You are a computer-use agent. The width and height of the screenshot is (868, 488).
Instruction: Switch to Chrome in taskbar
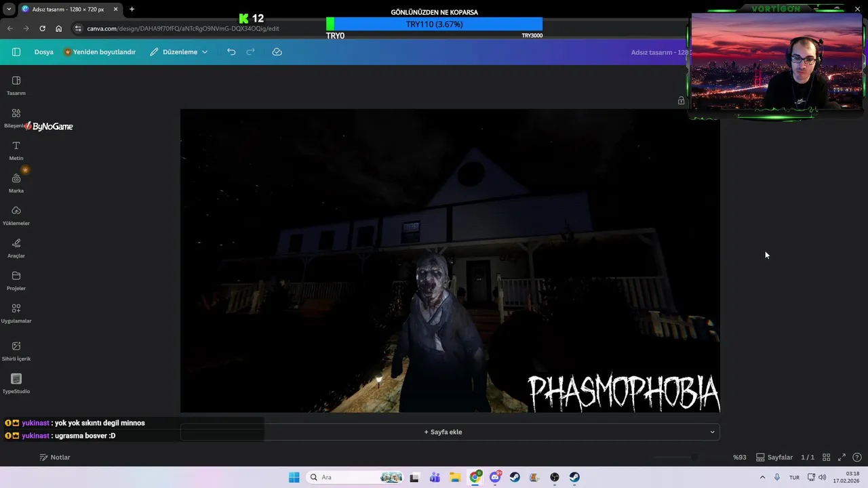coord(475,477)
